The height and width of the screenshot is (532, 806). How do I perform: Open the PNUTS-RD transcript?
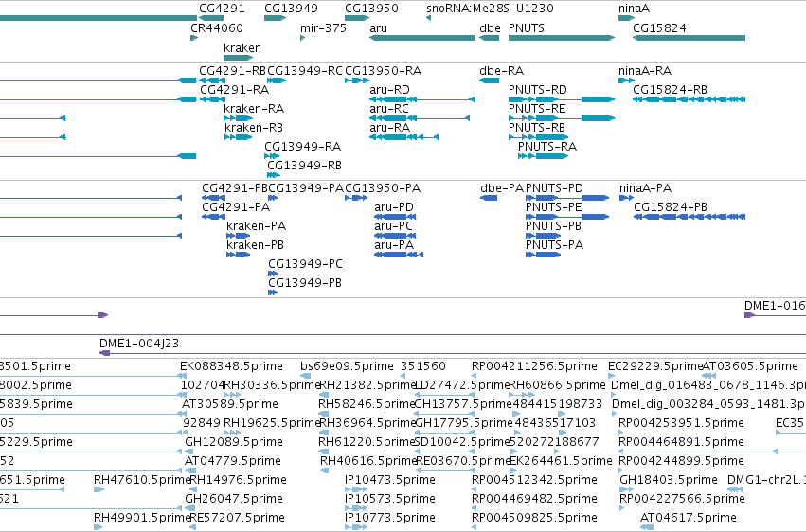[562, 99]
